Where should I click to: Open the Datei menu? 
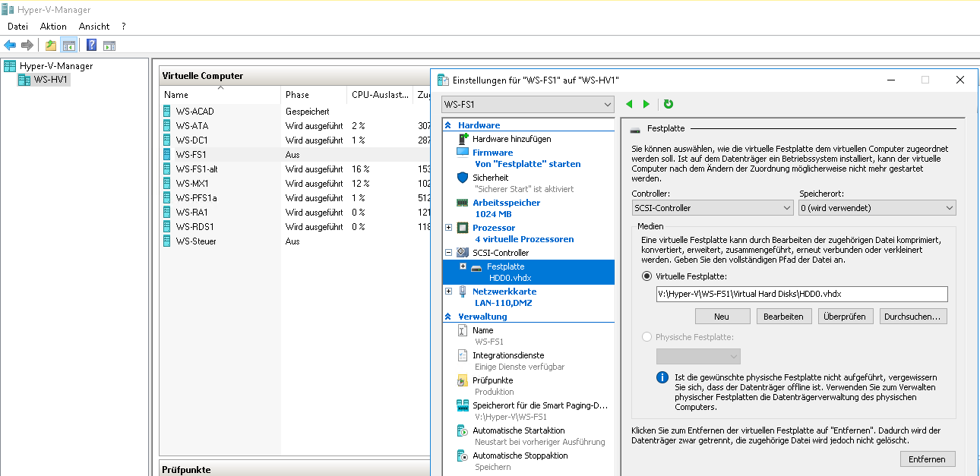(17, 27)
